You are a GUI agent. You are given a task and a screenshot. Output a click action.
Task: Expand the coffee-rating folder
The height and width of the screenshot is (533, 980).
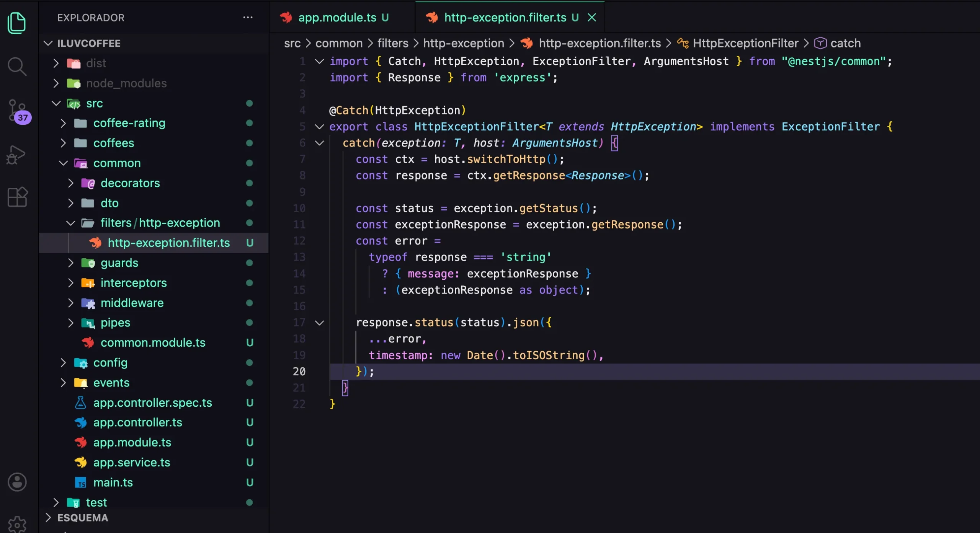[129, 123]
